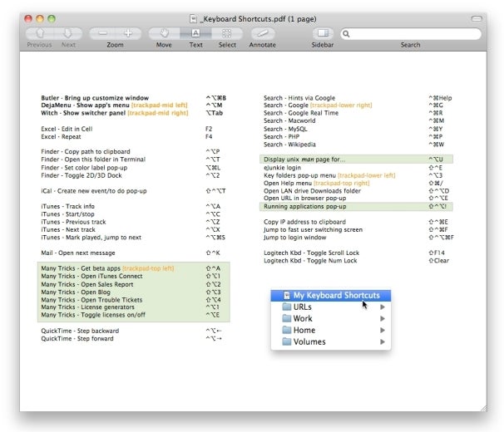The width and height of the screenshot is (504, 432).
Task: Click 'Logitech Kbd - Toggle Scroll Lock' line
Action: 311,253
